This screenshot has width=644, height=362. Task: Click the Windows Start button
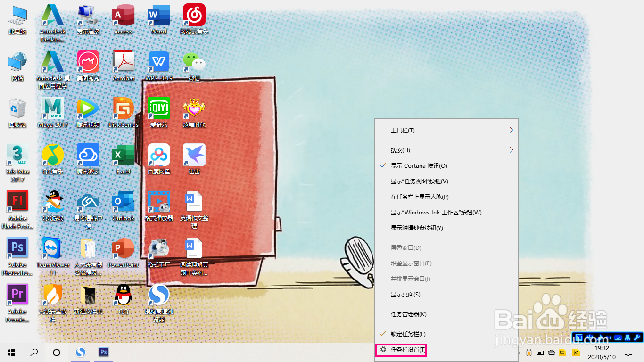pos(10,352)
